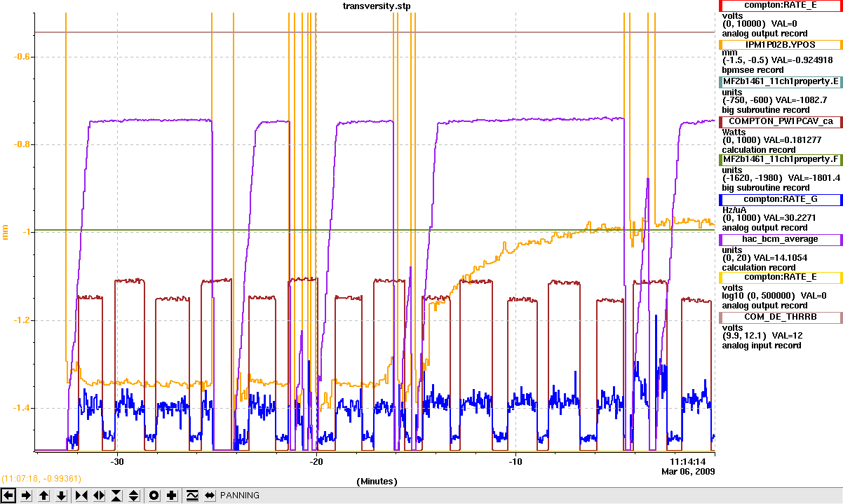Click the PANNING mode status text
This screenshot has height=504, width=843.
pyautogui.click(x=240, y=496)
